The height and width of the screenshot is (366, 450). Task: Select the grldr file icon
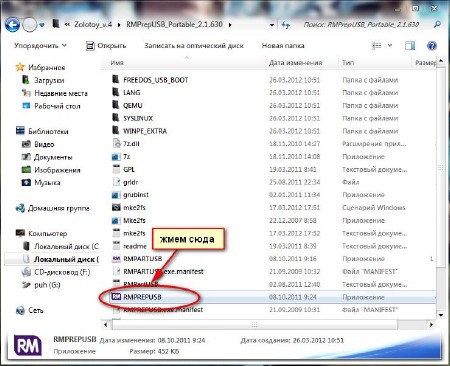116,182
